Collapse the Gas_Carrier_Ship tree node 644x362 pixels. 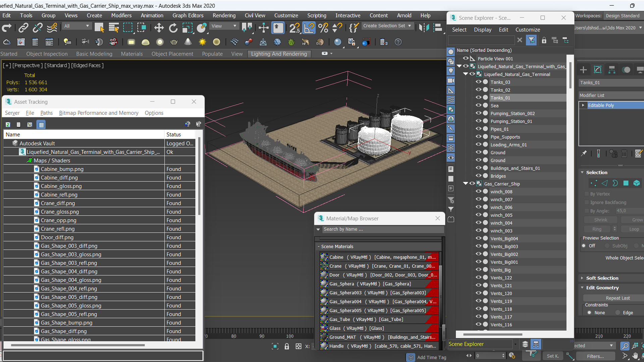pyautogui.click(x=466, y=184)
